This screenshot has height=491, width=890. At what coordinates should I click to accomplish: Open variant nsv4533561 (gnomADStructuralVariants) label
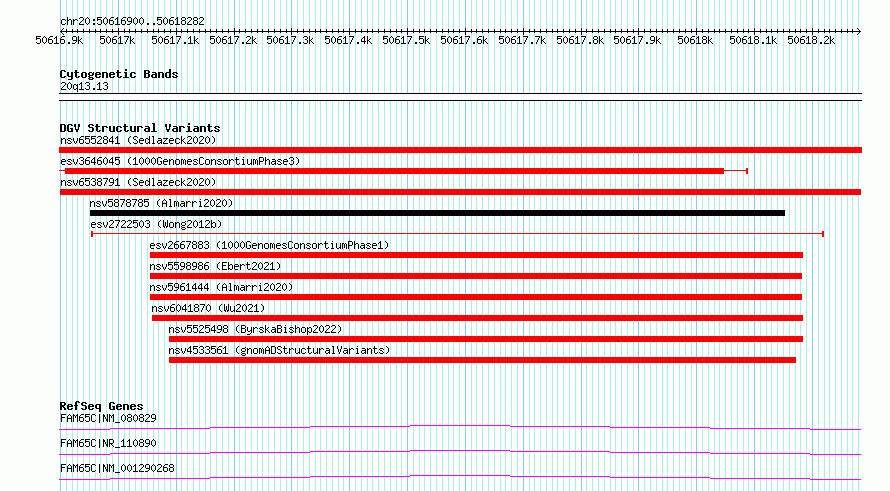click(279, 350)
